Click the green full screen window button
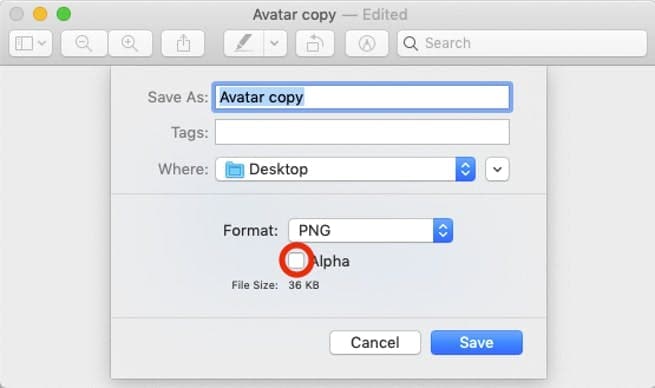The height and width of the screenshot is (388, 655). pyautogui.click(x=63, y=14)
